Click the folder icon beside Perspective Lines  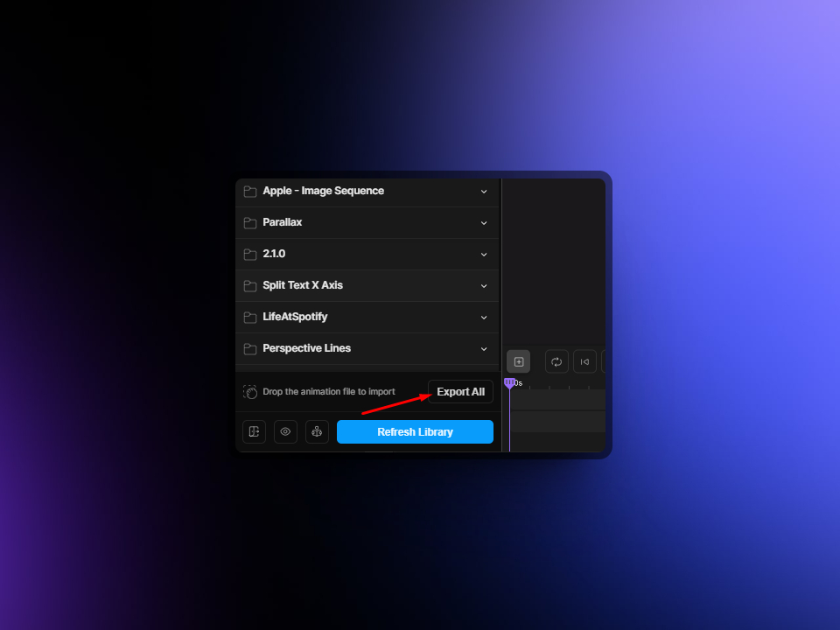tap(249, 349)
